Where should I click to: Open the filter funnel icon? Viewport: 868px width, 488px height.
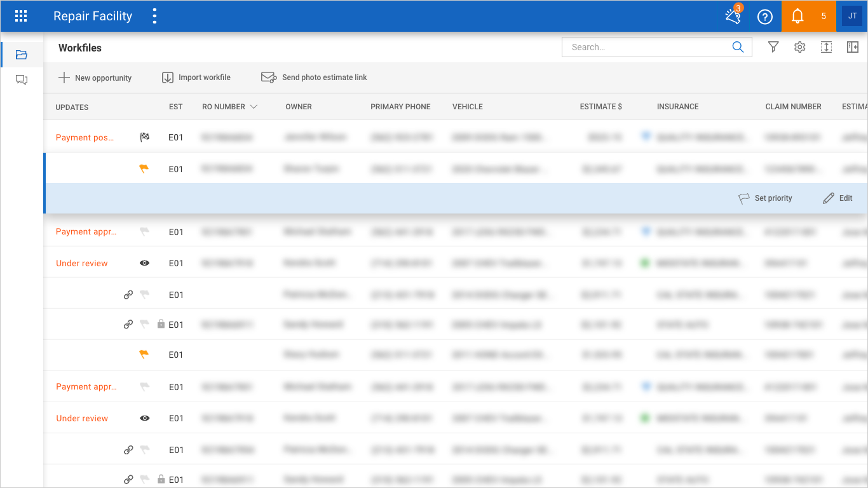point(773,47)
